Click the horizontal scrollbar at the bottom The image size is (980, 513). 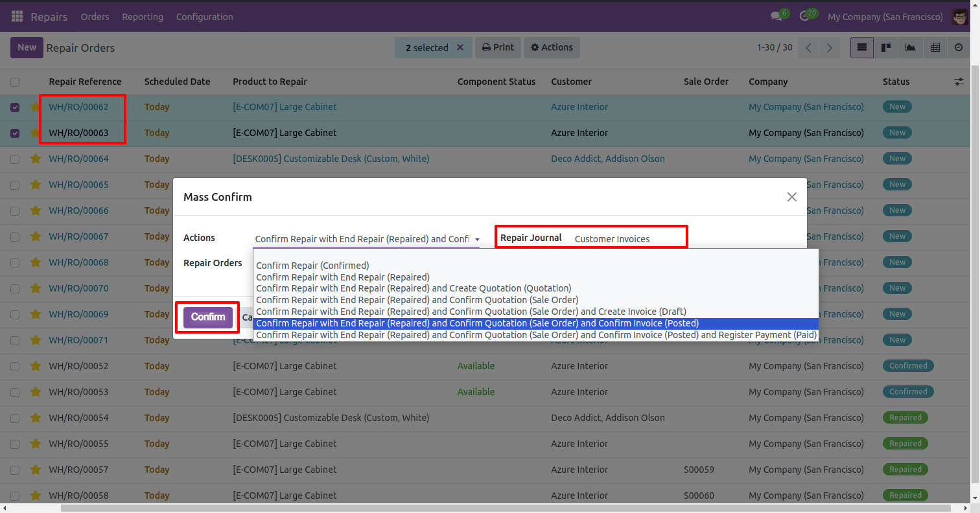click(x=506, y=508)
